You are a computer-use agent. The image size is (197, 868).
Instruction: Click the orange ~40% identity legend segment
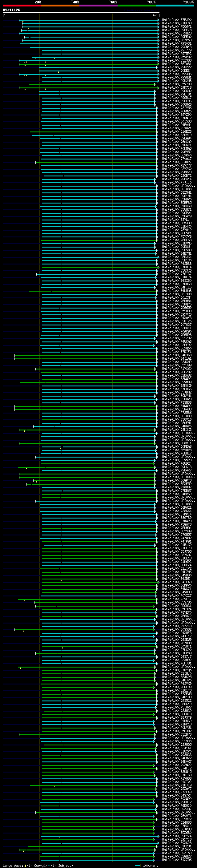point(60,6)
